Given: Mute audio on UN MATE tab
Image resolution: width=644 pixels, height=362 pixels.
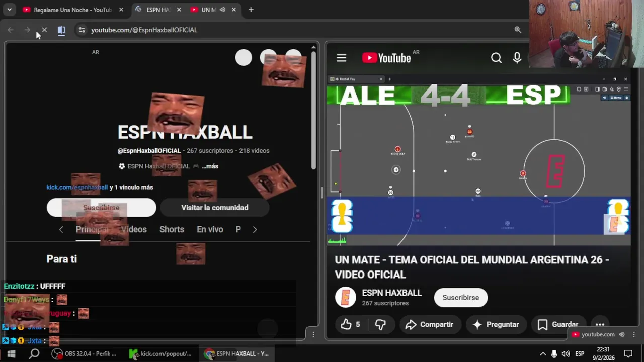Looking at the screenshot, I should point(222,10).
